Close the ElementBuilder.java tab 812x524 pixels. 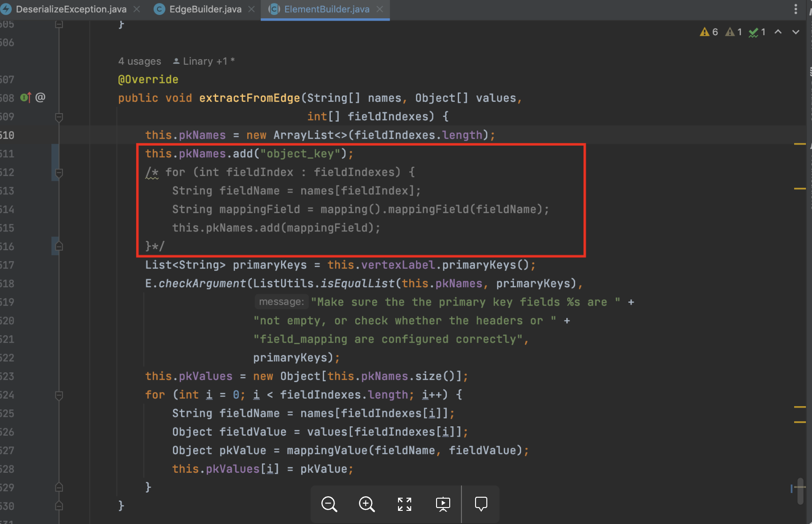point(380,9)
